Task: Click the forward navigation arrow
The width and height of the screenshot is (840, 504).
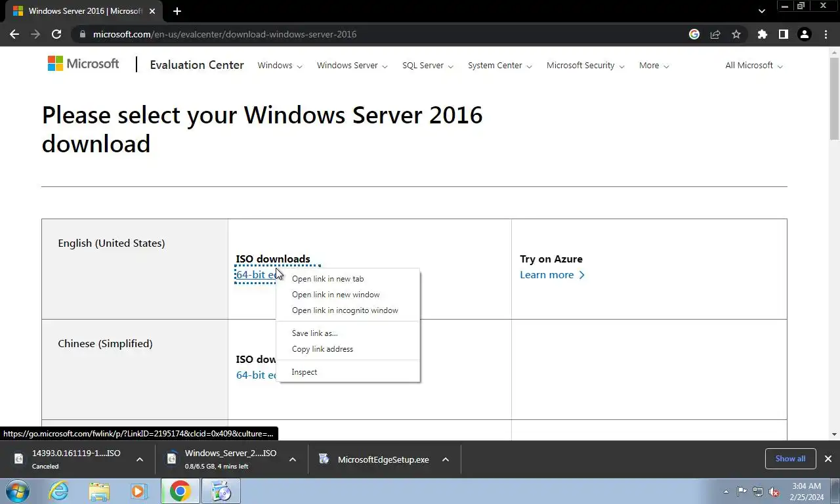Action: pyautogui.click(x=35, y=34)
